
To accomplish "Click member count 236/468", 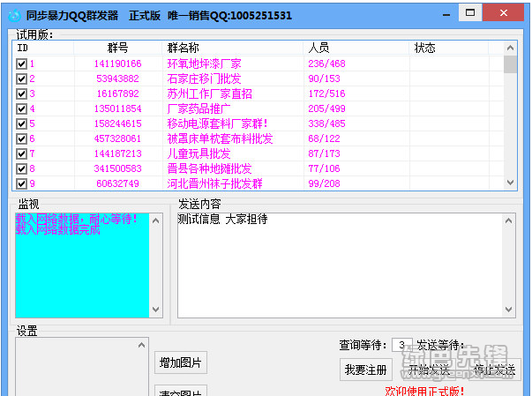I will pos(326,64).
